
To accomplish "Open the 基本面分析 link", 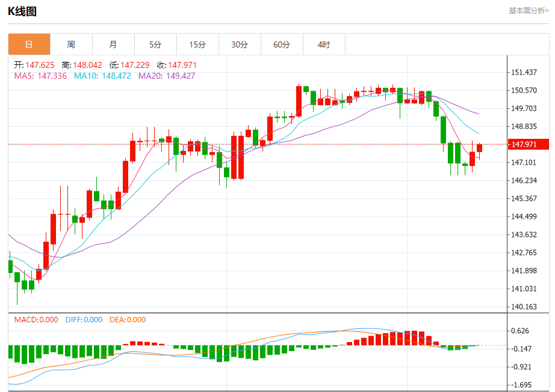I will 529,11.
